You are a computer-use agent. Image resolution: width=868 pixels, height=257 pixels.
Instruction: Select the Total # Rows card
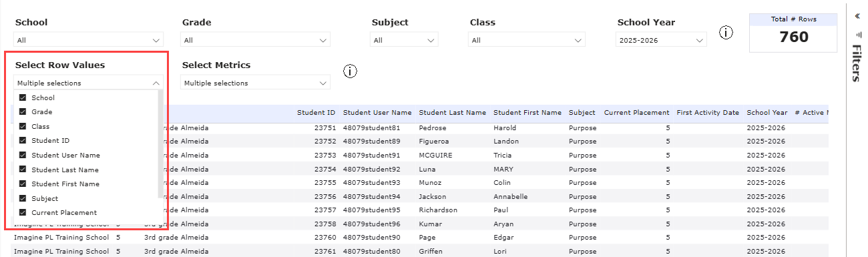(x=793, y=33)
